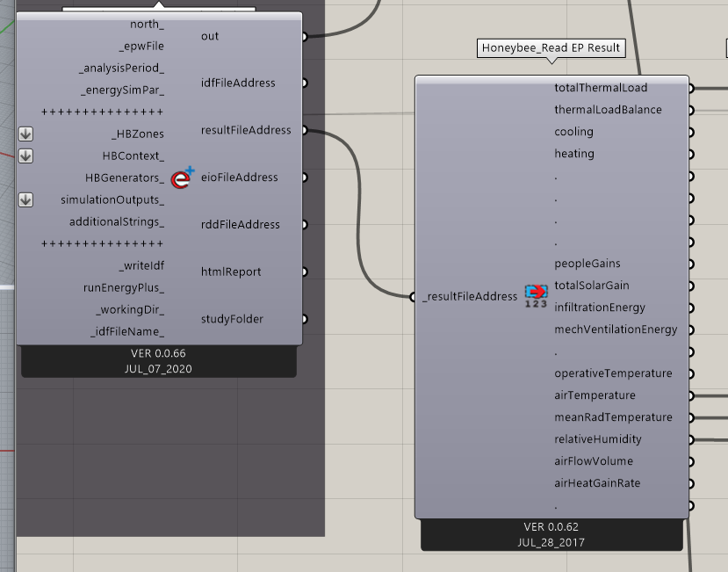Viewport: 728px width, 572px height.
Task: Click the _resultFileAddress input on Read EP Result
Action: pyautogui.click(x=470, y=296)
